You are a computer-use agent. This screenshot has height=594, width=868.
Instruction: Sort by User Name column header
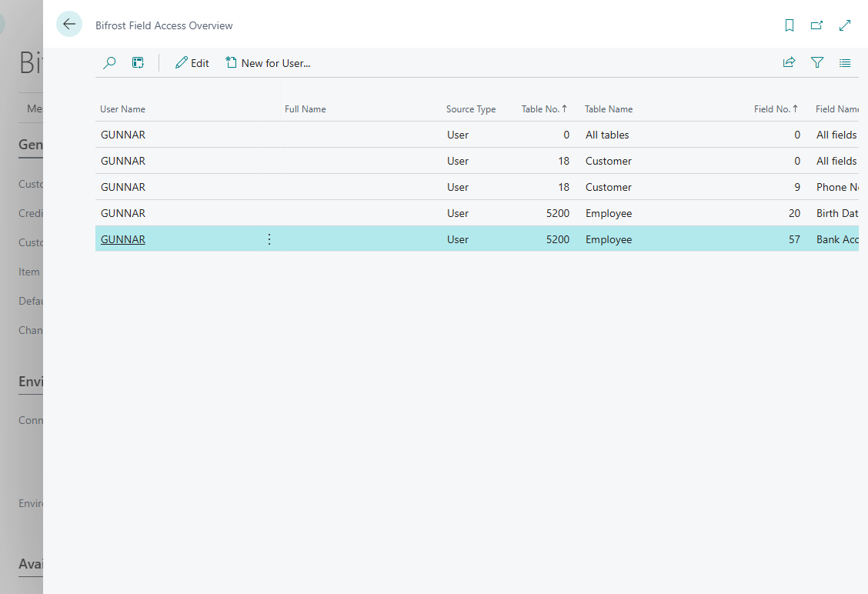122,109
